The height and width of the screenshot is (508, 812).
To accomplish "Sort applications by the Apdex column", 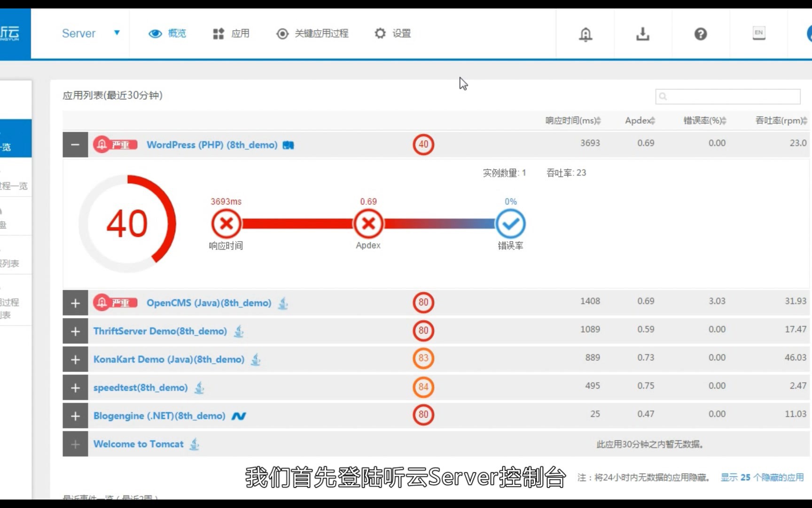I will point(639,120).
